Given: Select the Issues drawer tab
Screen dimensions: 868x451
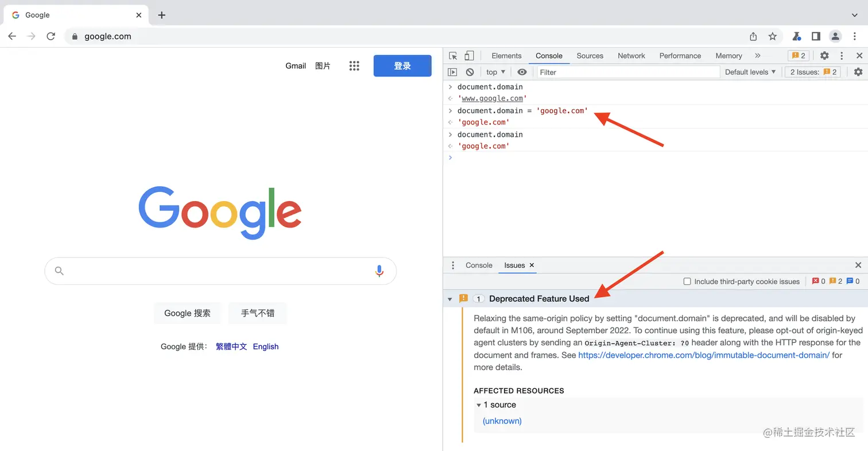Looking at the screenshot, I should pyautogui.click(x=514, y=265).
